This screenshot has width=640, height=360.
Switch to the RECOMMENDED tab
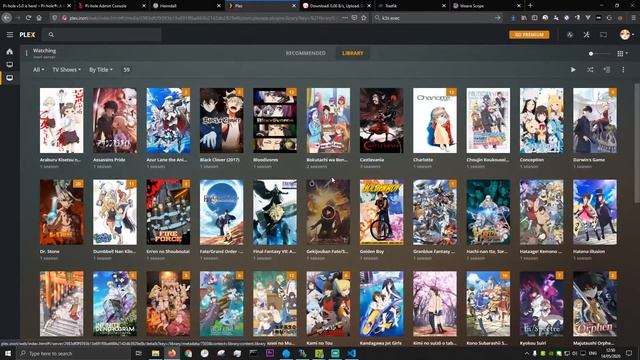305,53
